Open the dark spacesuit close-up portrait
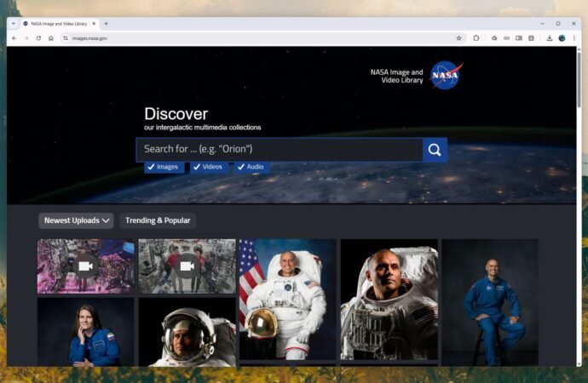Image resolution: width=588 pixels, height=383 pixels. click(x=389, y=300)
